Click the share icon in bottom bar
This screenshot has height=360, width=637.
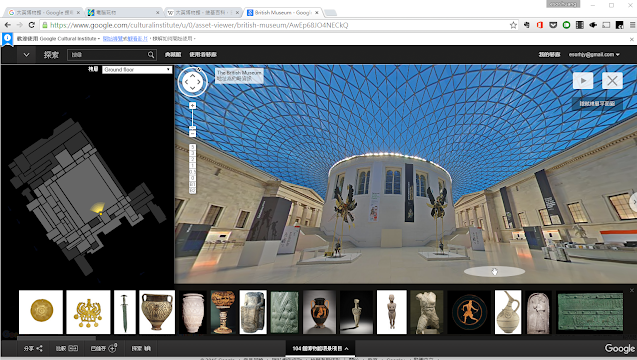click(39, 348)
